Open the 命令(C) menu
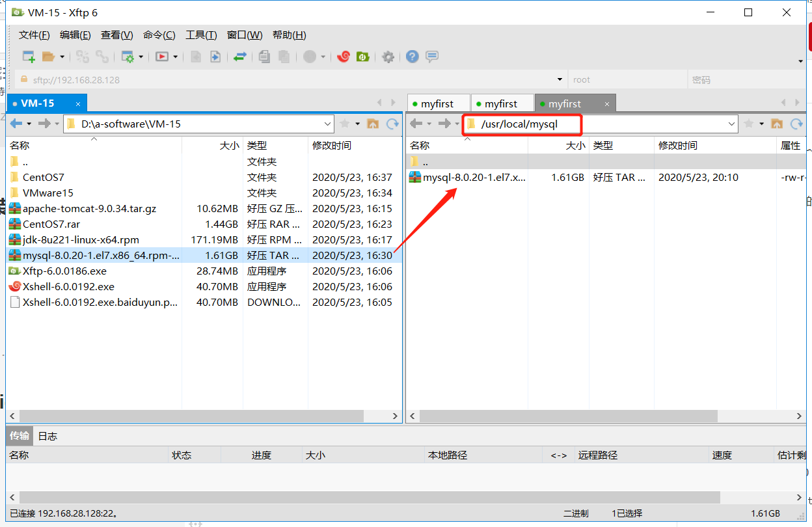812x527 pixels. 159,35
